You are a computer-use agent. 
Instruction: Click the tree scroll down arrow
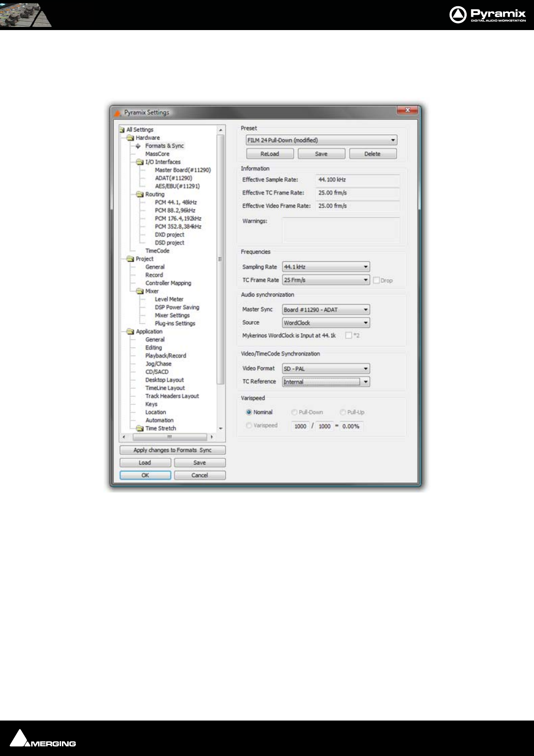pos(220,429)
